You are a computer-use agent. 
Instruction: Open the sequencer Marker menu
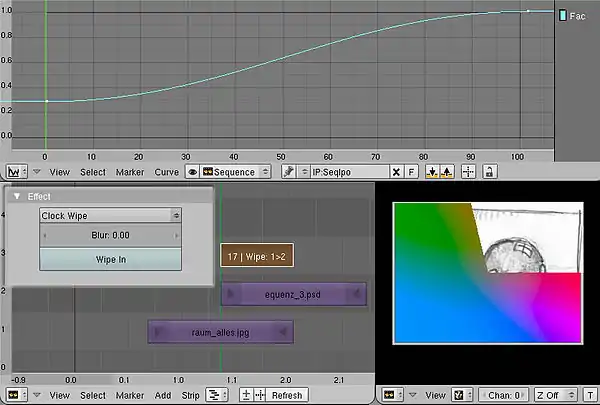pyautogui.click(x=130, y=395)
